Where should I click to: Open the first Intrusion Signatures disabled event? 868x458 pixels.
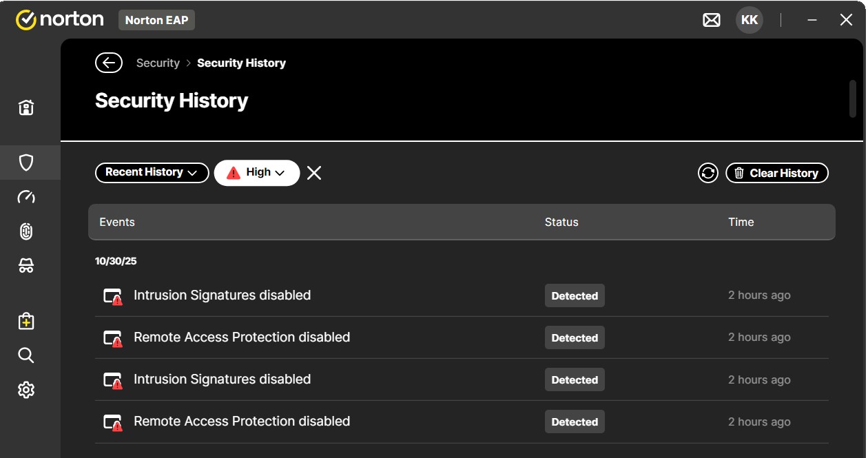pos(222,295)
